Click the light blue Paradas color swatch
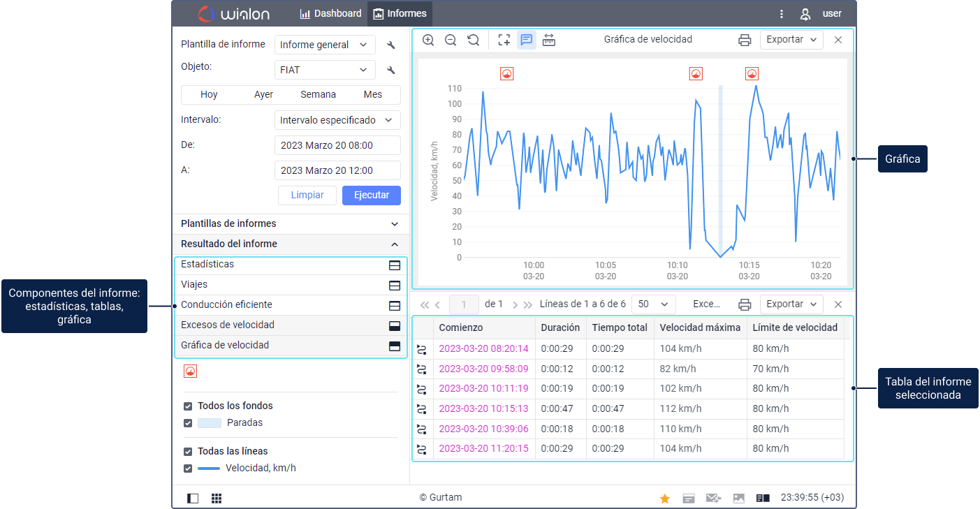Image resolution: width=980 pixels, height=509 pixels. click(210, 423)
